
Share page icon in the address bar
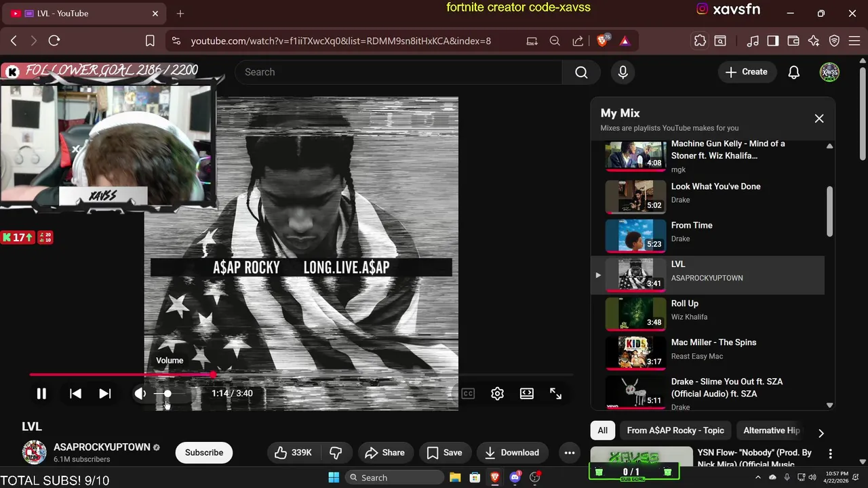point(578,41)
